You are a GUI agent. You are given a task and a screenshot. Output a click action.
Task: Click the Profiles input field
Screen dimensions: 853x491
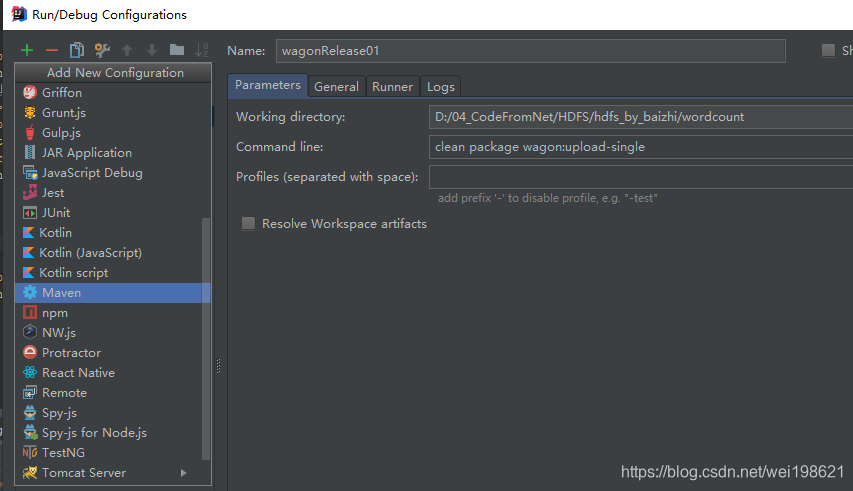[x=641, y=177]
